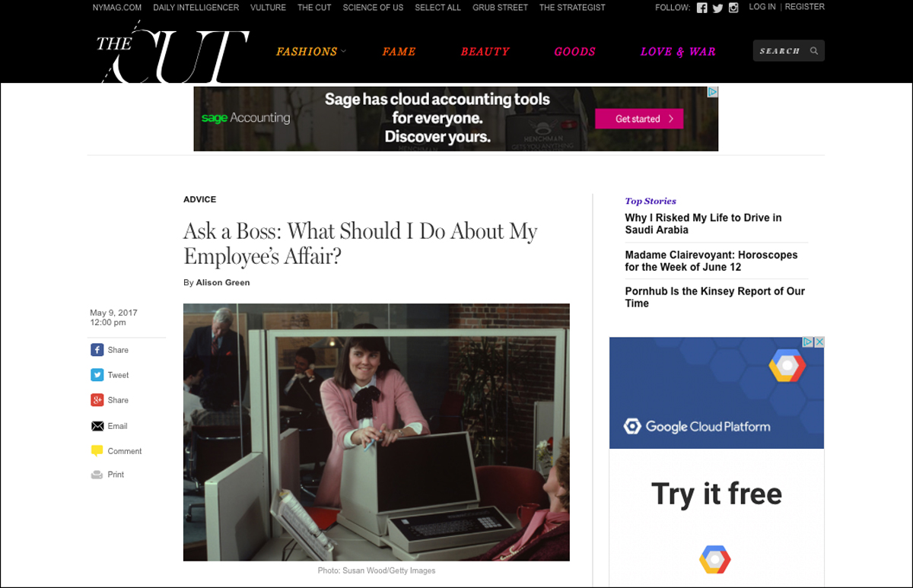The image size is (913, 588).
Task: Expand the Fashions dropdown menu
Action: pos(311,52)
